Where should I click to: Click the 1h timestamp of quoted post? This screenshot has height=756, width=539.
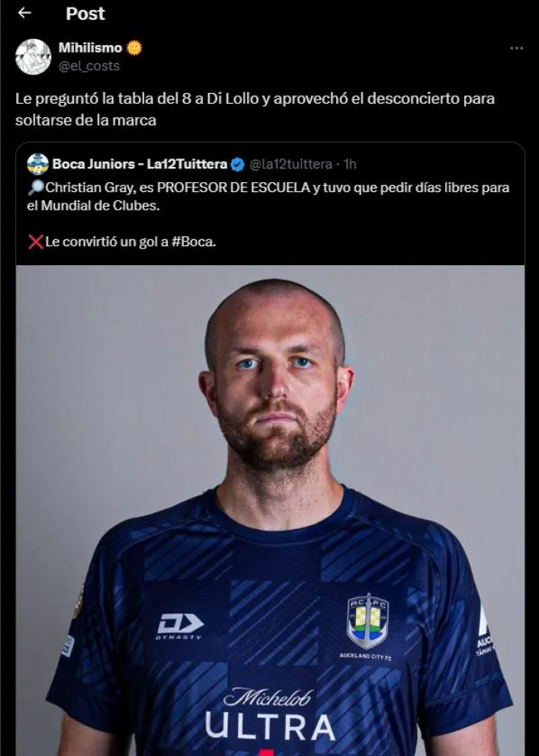(350, 165)
